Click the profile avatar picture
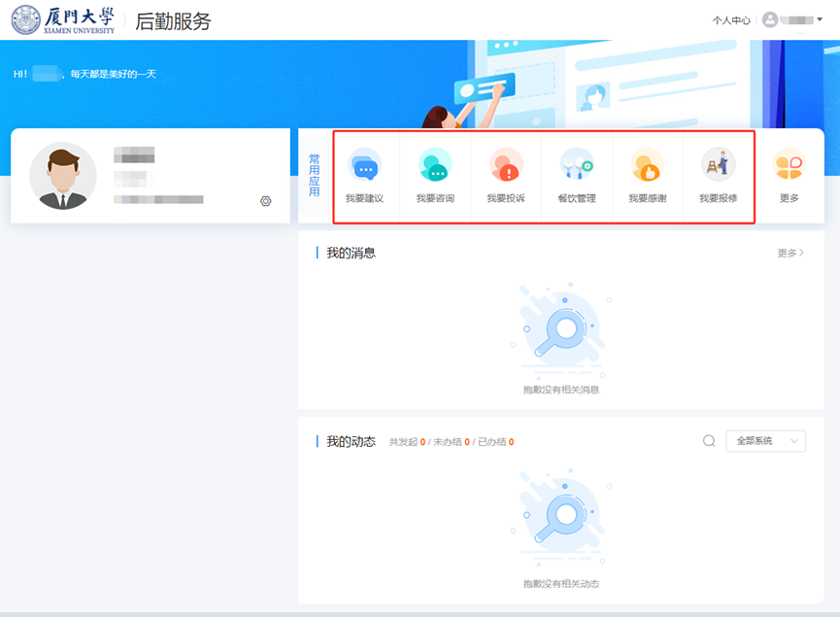Viewport: 840px width, 617px height. [x=63, y=176]
